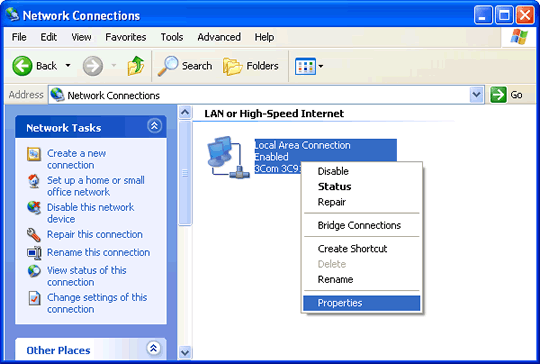Click the Forward arrow icon
Image resolution: width=540 pixels, height=364 pixels.
[93, 66]
